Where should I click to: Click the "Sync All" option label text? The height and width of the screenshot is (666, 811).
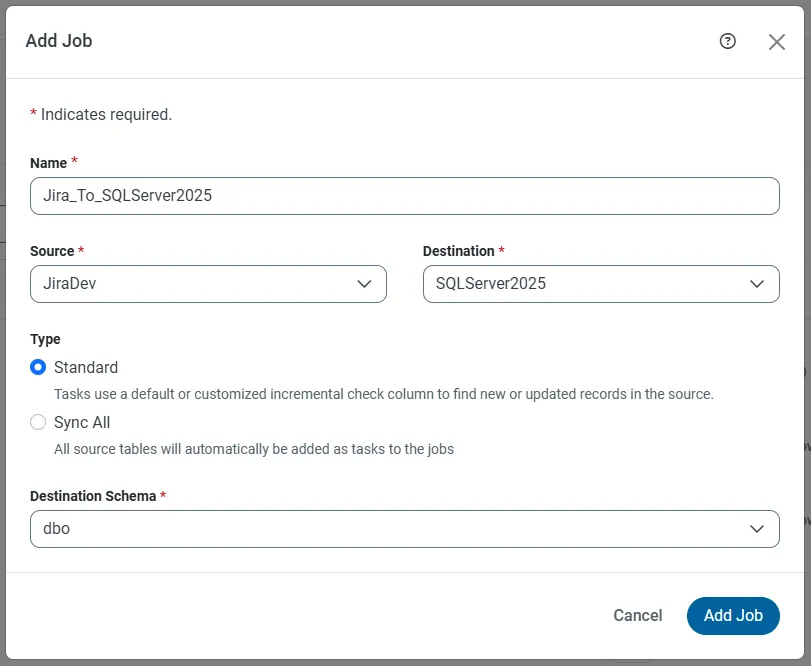[82, 422]
